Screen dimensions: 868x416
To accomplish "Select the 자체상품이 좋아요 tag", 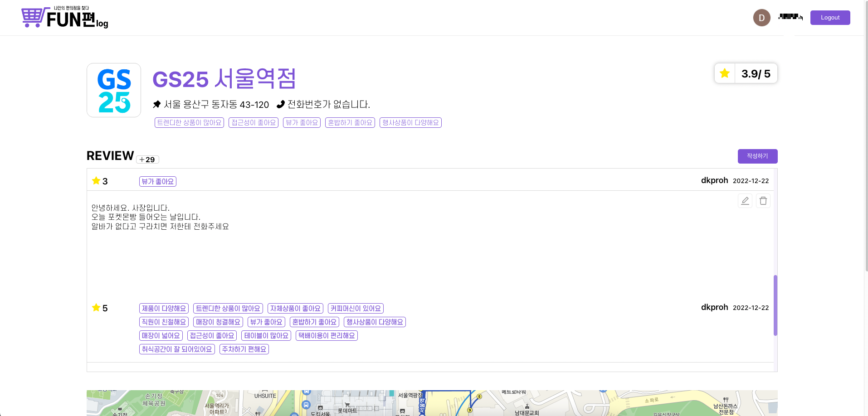I will pyautogui.click(x=295, y=308).
